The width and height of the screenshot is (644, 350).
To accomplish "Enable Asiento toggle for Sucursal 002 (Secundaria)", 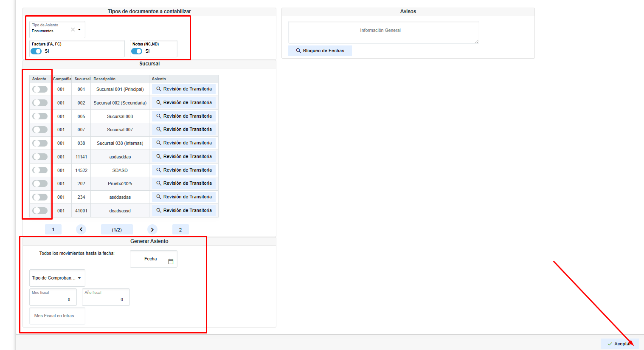I will [x=40, y=103].
